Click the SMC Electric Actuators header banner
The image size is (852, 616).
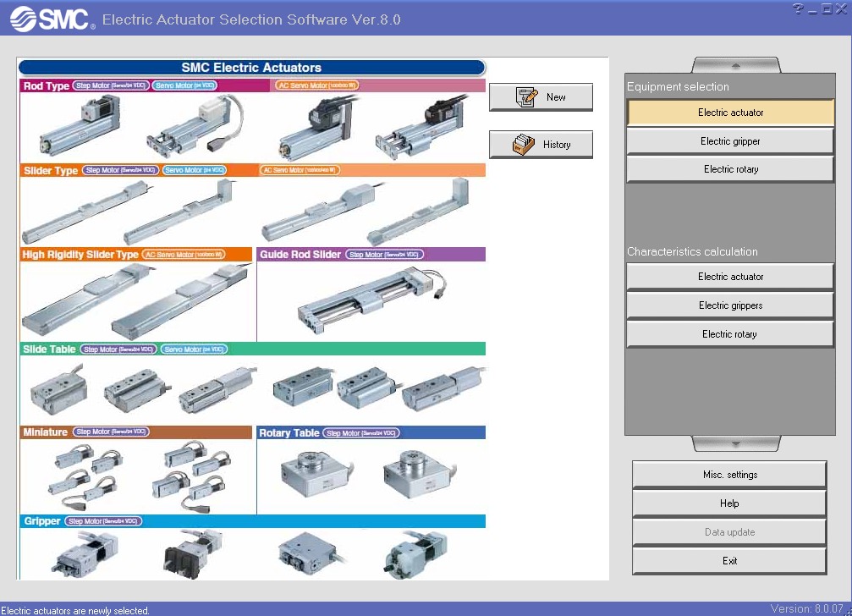coord(251,68)
